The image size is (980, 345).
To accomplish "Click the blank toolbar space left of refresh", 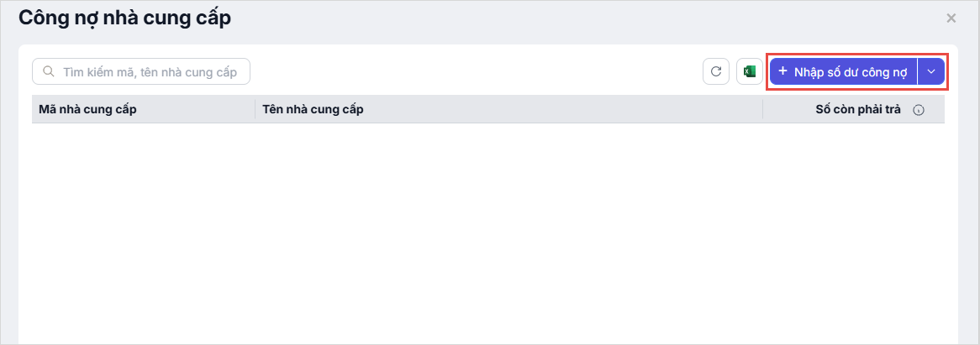I will point(471,71).
